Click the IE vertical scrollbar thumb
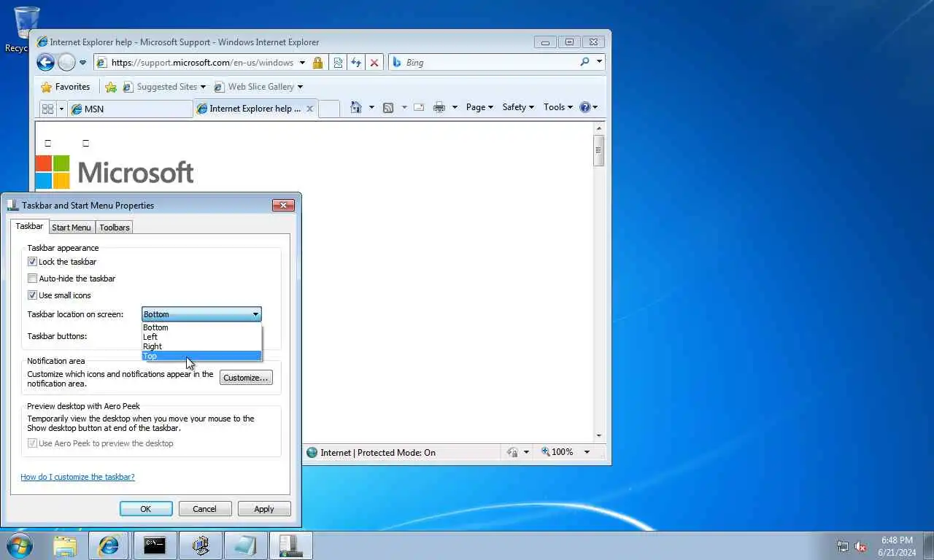Screen dimensions: 934x560 click(x=599, y=152)
